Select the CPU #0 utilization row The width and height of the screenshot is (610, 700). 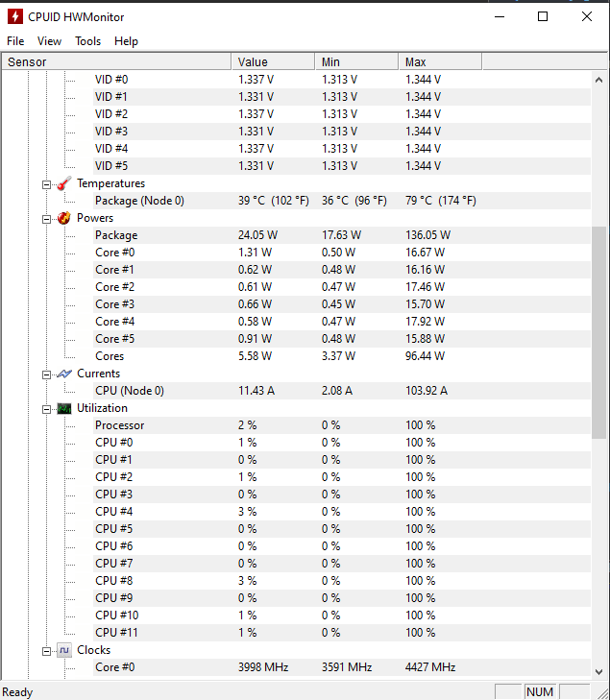[342, 443]
